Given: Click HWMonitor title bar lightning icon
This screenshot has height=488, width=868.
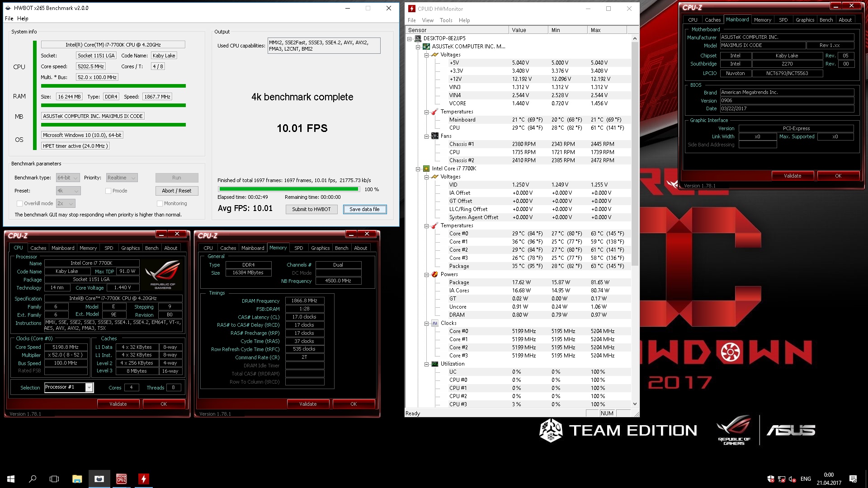Looking at the screenshot, I should coord(411,9).
